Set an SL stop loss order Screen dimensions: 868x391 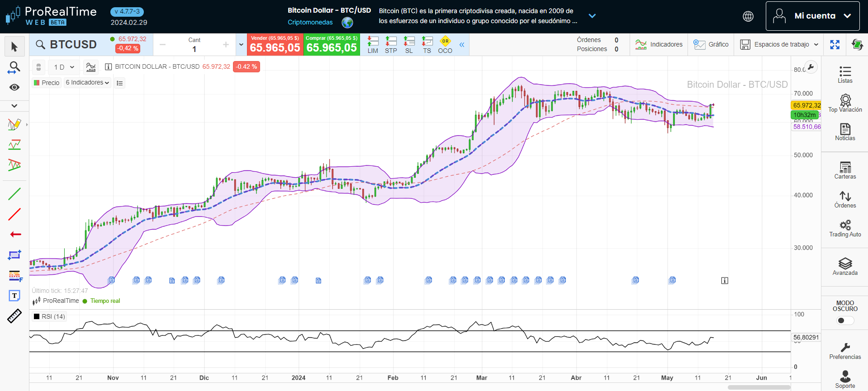click(x=409, y=45)
